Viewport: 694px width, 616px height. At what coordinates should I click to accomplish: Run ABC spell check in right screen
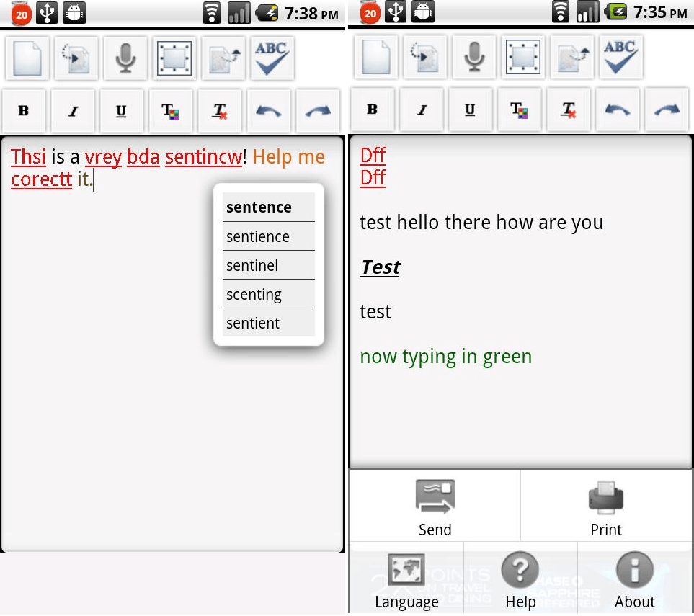[x=621, y=57]
